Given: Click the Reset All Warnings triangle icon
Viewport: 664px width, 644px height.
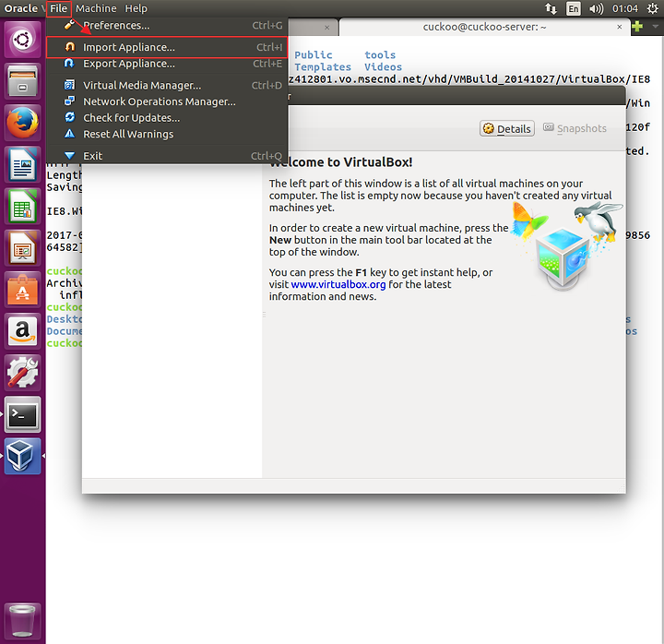Looking at the screenshot, I should (69, 134).
